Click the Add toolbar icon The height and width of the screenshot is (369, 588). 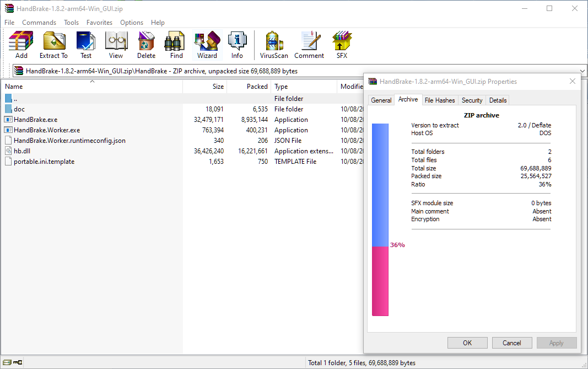21,45
